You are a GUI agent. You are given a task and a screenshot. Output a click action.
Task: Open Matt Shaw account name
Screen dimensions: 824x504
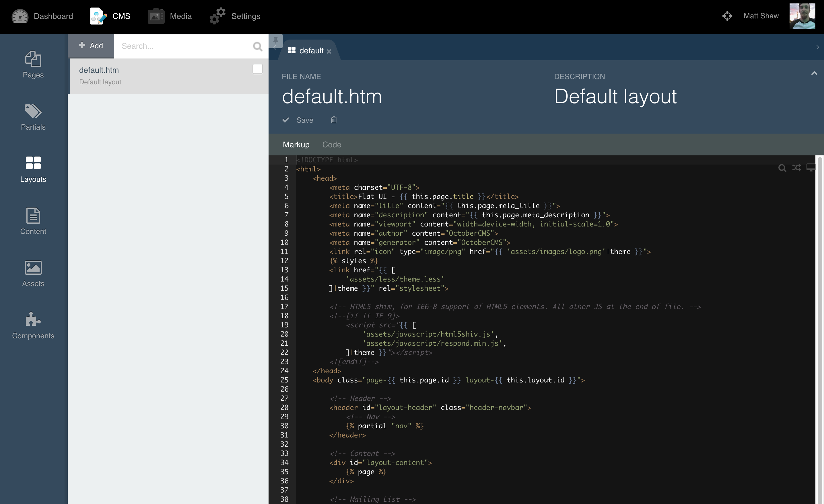coord(761,16)
